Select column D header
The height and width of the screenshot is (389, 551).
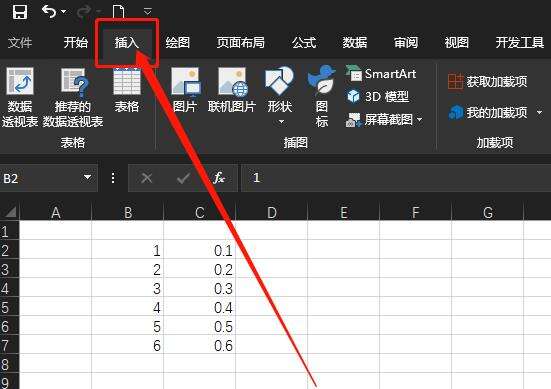272,213
